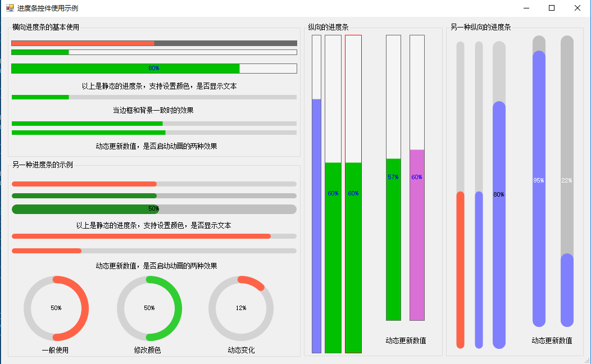The image size is (591, 364).
Task: Select the thick rounded green bar labeled 50%
Action: [154, 209]
